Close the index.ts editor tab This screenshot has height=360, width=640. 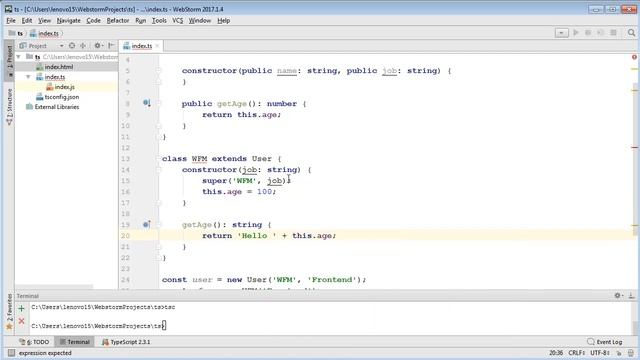pos(157,46)
